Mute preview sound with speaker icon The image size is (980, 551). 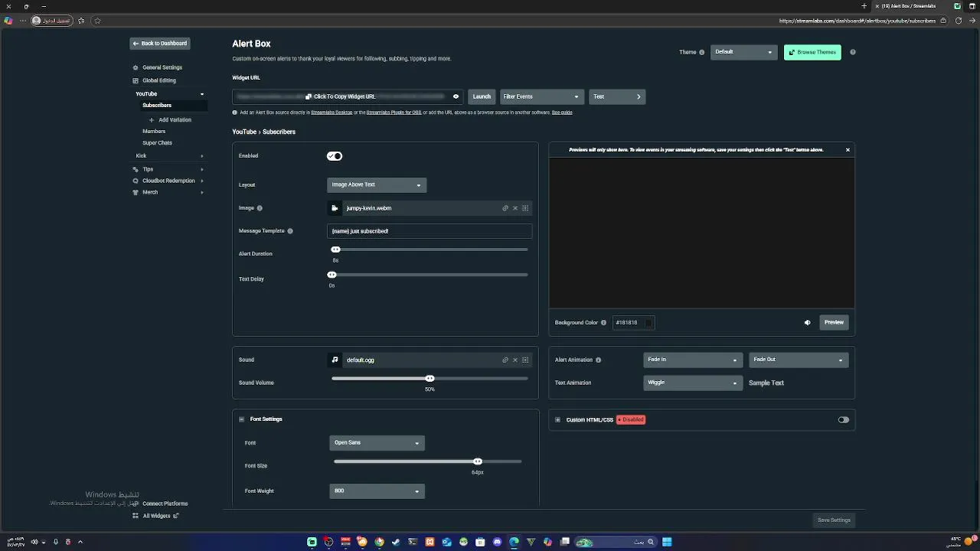coord(807,323)
